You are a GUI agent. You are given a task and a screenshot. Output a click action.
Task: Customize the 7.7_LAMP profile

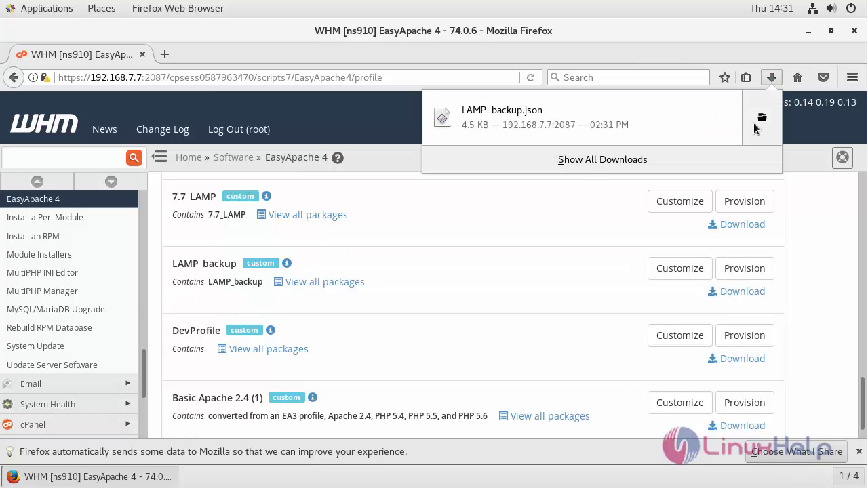coord(679,201)
